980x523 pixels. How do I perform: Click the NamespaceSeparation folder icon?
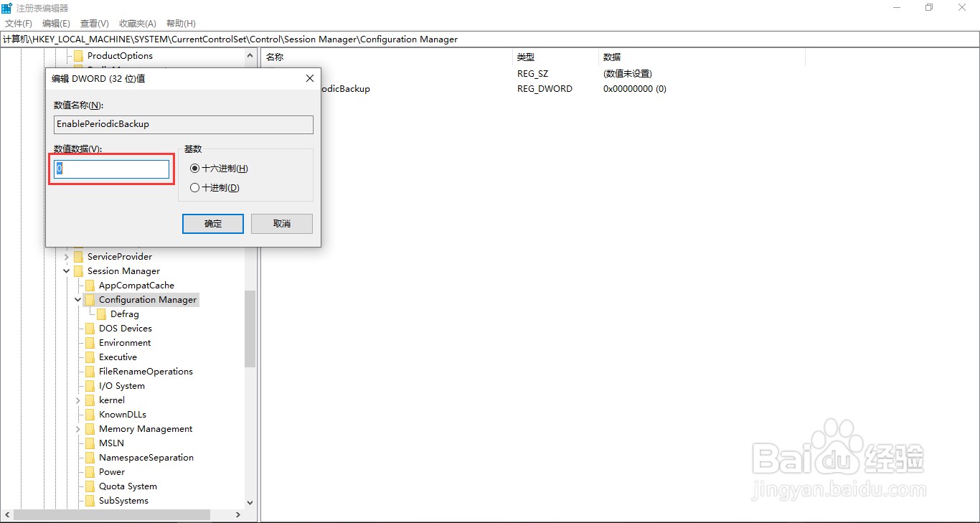[x=90, y=458]
